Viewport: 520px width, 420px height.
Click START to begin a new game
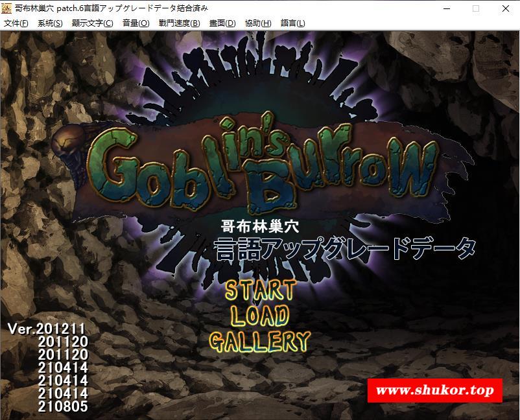(261, 290)
